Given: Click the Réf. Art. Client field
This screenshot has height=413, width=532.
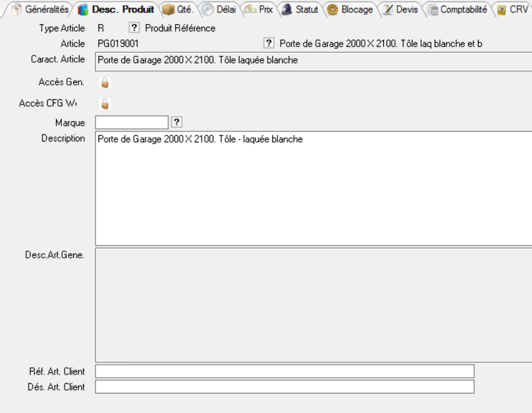Looking at the screenshot, I should pyautogui.click(x=285, y=371).
